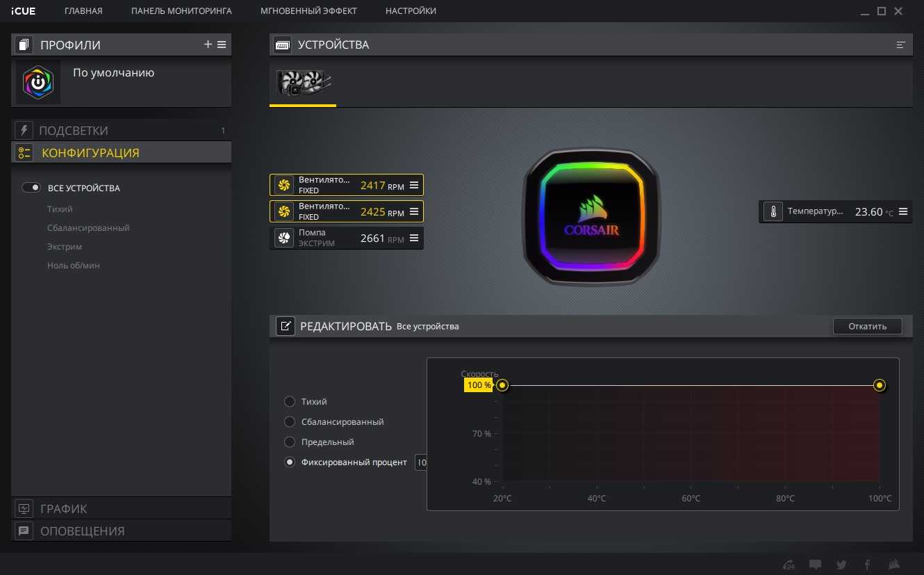Open the Помпа options menu
This screenshot has width=924, height=575.
point(414,238)
